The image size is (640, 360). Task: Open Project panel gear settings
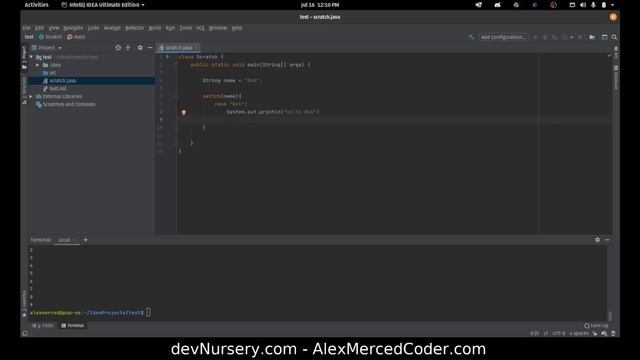(140, 48)
